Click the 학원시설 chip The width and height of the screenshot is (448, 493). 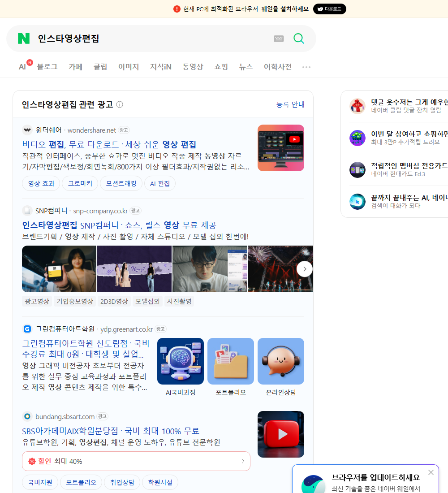160,482
